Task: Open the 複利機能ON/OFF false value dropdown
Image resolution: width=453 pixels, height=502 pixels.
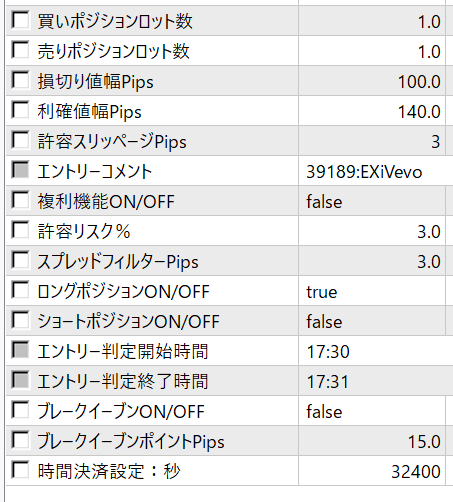Action: pos(372,201)
